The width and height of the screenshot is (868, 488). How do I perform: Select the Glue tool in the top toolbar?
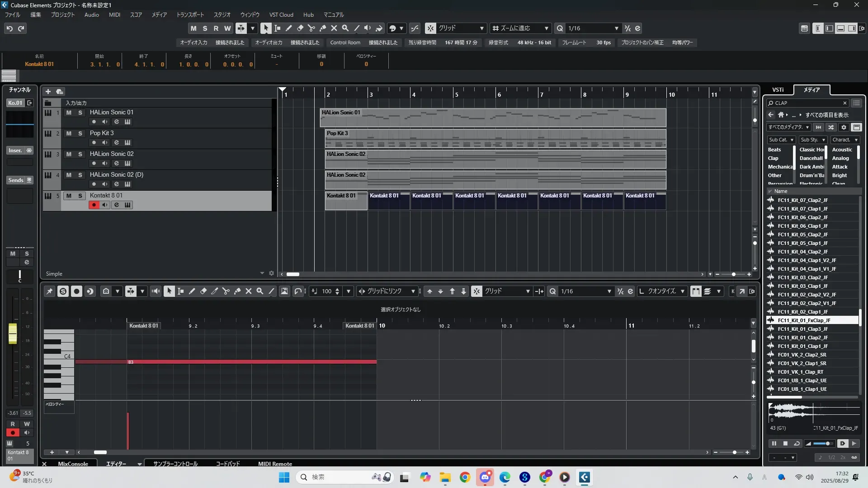pos(322,28)
